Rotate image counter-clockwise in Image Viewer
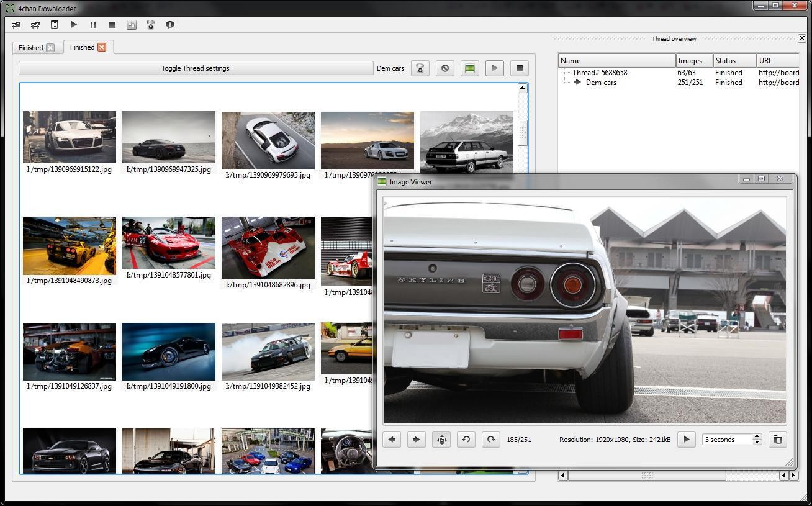The image size is (812, 506). (x=466, y=440)
